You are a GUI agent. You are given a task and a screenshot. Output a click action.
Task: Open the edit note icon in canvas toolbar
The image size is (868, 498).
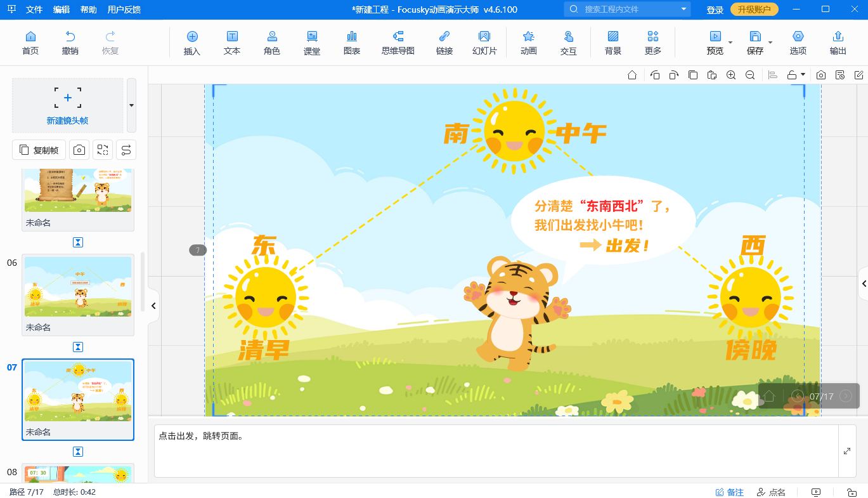point(859,75)
